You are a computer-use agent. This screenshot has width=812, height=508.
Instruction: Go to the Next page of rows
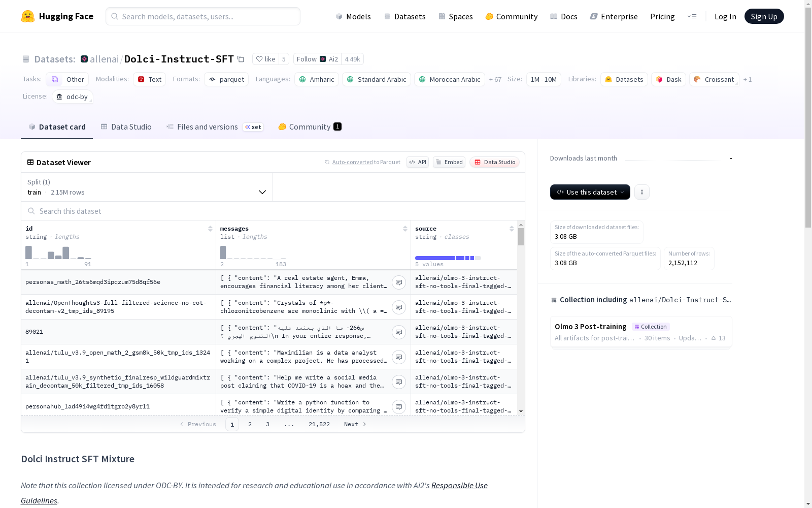355,424
